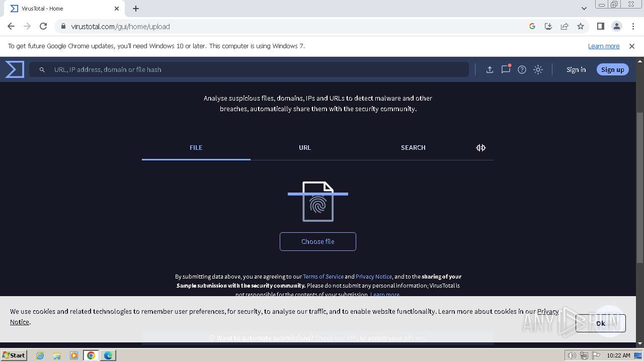Toggle the Chrome side panel

tap(601, 26)
